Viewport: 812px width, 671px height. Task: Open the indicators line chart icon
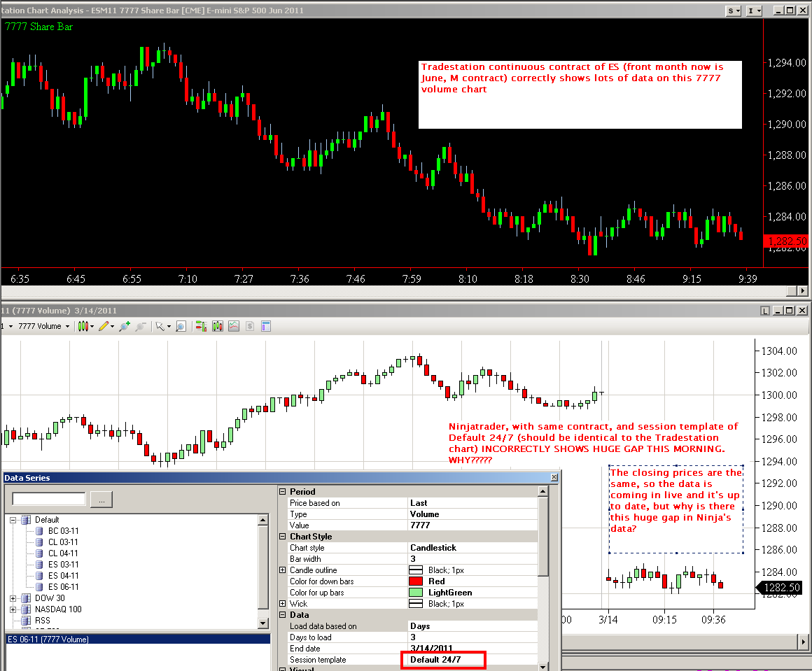pos(234,326)
